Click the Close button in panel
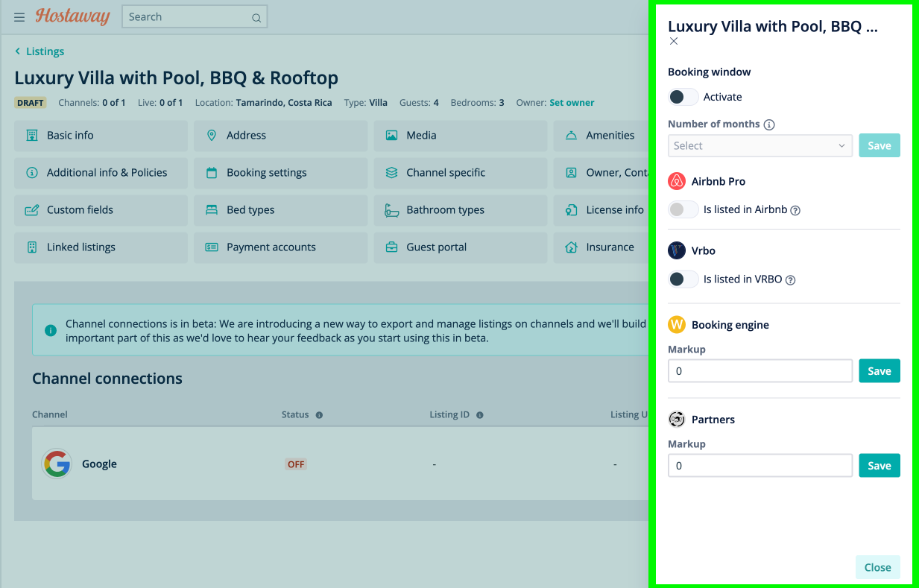The width and height of the screenshot is (919, 588). [878, 567]
